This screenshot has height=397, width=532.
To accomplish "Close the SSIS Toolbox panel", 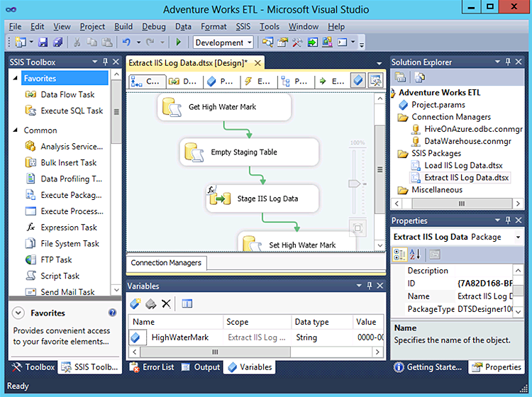I will (x=116, y=62).
